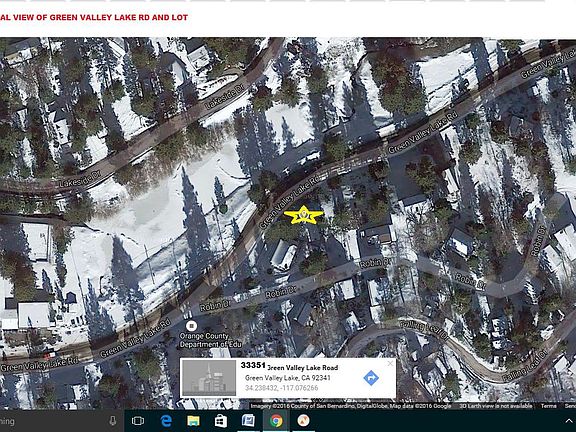The width and height of the screenshot is (576, 432).
Task: Open File Explorer from the taskbar
Action: click(193, 421)
